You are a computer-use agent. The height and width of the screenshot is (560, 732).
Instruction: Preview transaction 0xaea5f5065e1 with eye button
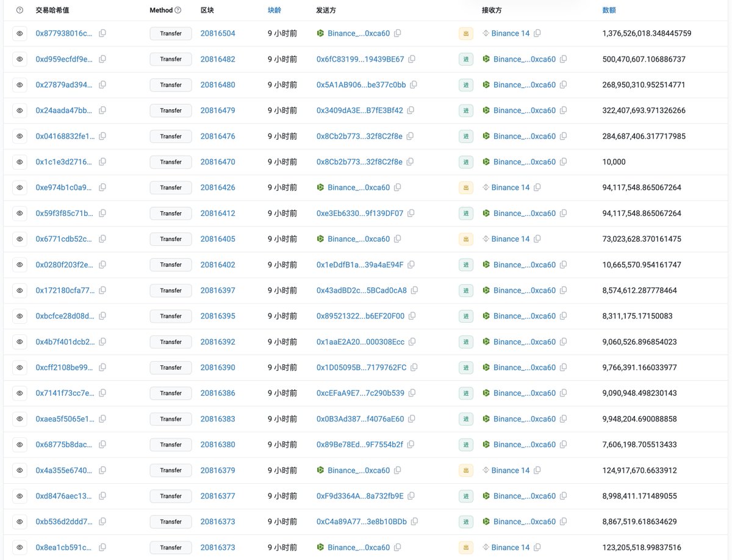point(20,419)
